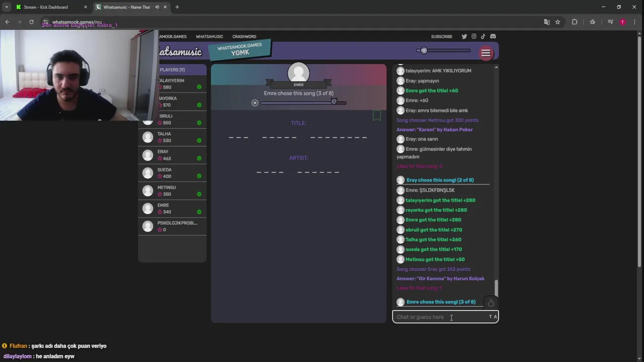Select player ERAY in players list
Image resolution: width=644 pixels, height=362 pixels.
tap(172, 155)
